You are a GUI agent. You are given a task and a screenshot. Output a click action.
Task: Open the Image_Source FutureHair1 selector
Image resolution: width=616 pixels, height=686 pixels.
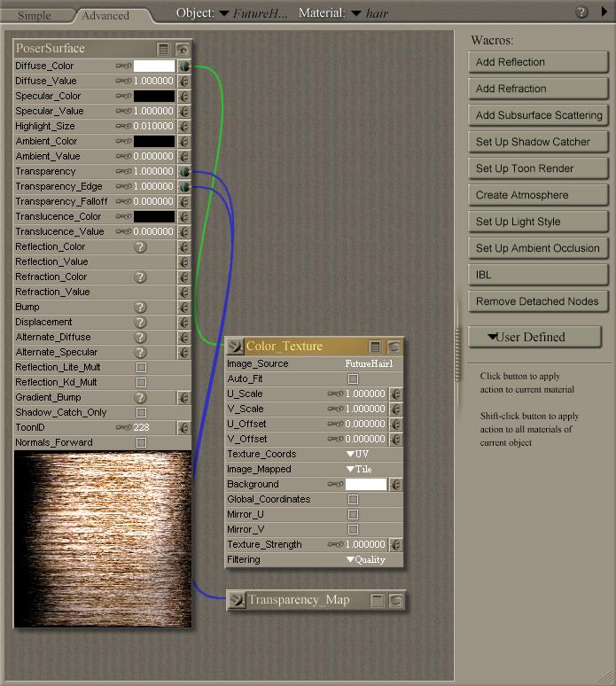pyautogui.click(x=369, y=364)
